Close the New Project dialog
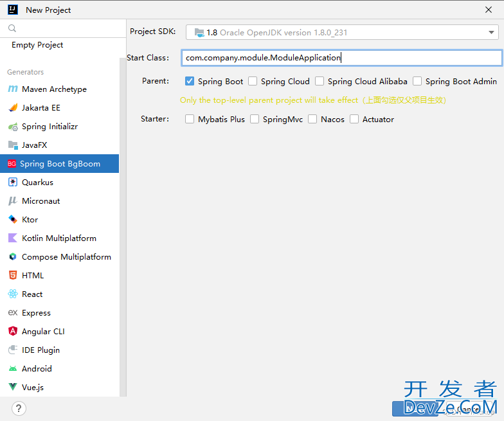The height and width of the screenshot is (421, 504). pyautogui.click(x=489, y=10)
